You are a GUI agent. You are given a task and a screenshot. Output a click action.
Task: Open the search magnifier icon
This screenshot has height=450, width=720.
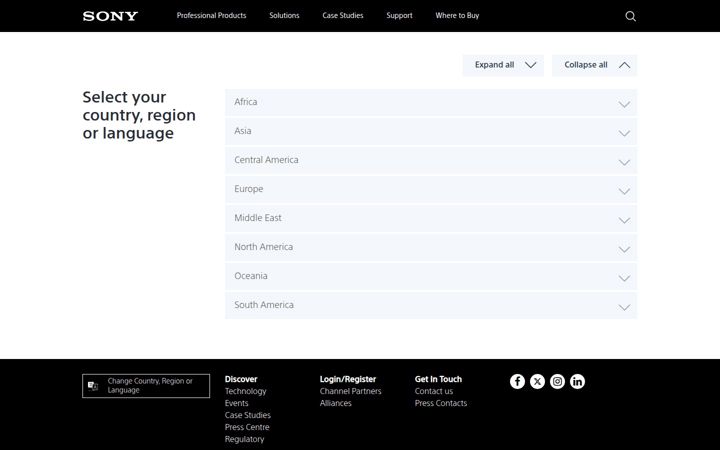pyautogui.click(x=630, y=16)
